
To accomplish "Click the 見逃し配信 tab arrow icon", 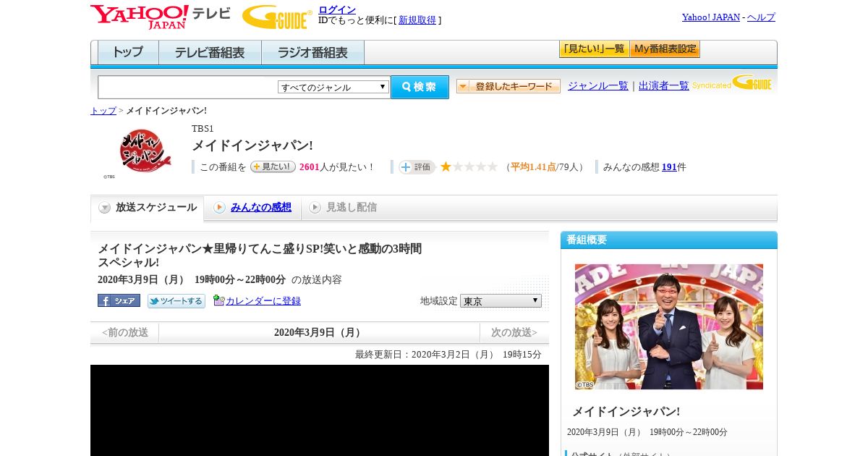I will (315, 208).
